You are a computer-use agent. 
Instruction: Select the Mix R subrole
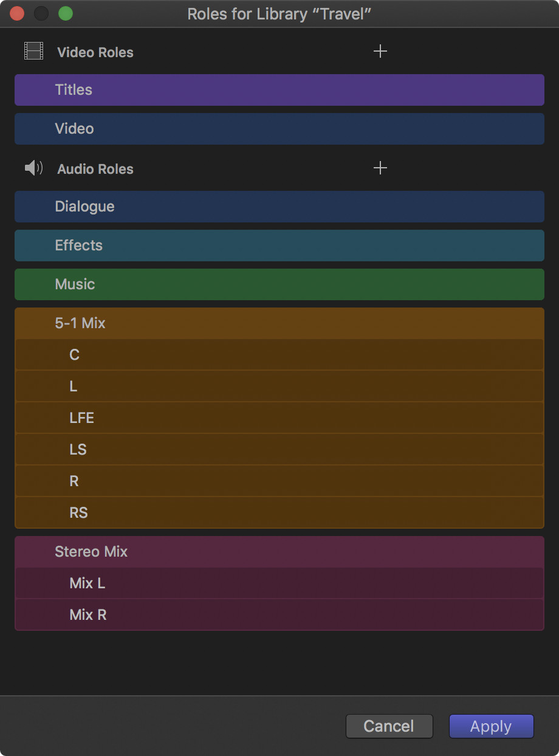click(x=279, y=614)
